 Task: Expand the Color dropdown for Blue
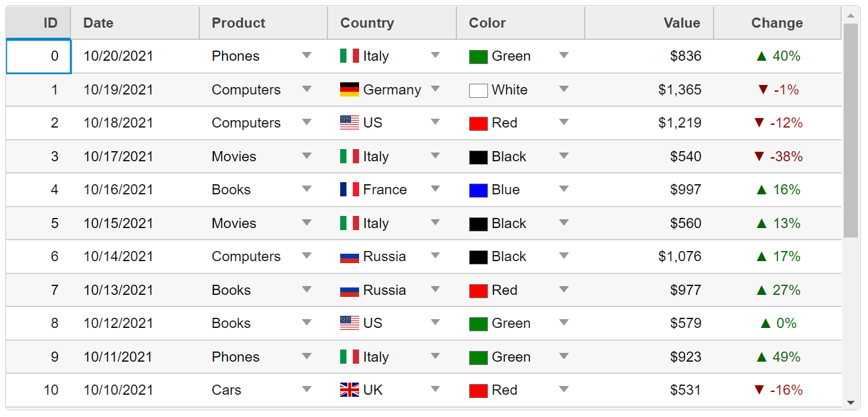(564, 189)
